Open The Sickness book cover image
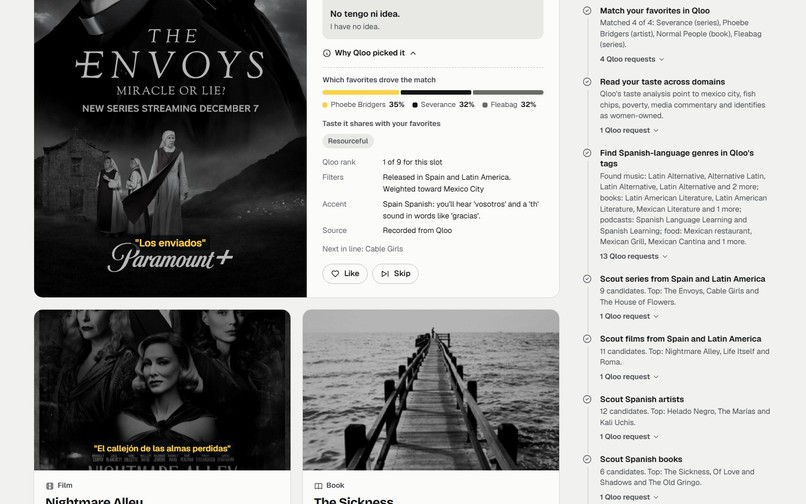This screenshot has width=806, height=504. (x=431, y=390)
